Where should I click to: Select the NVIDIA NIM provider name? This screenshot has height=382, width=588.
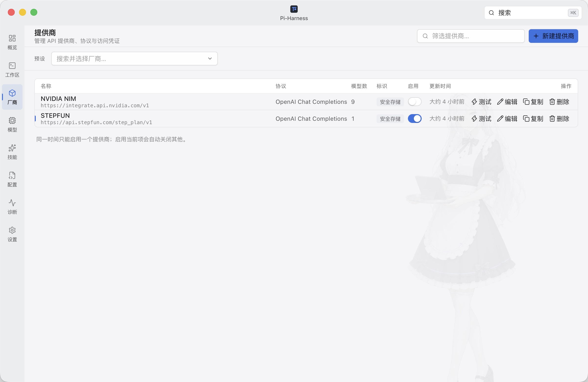click(58, 98)
